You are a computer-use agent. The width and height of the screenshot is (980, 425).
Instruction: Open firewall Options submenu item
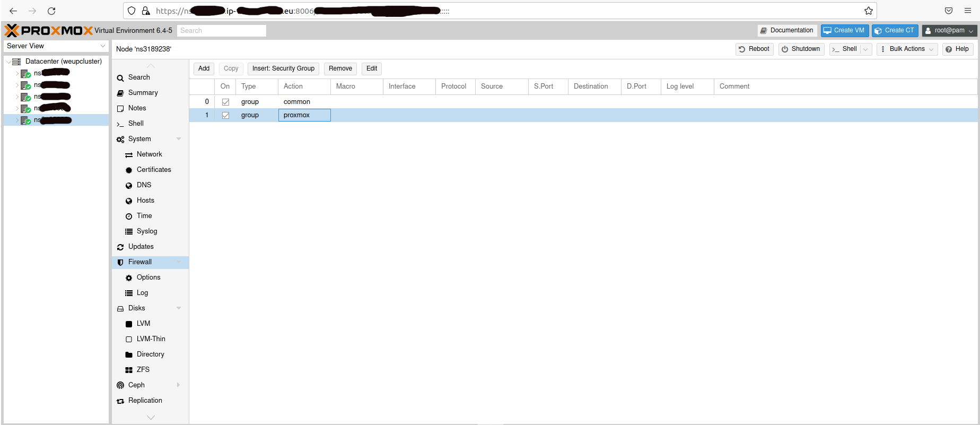[x=148, y=277]
